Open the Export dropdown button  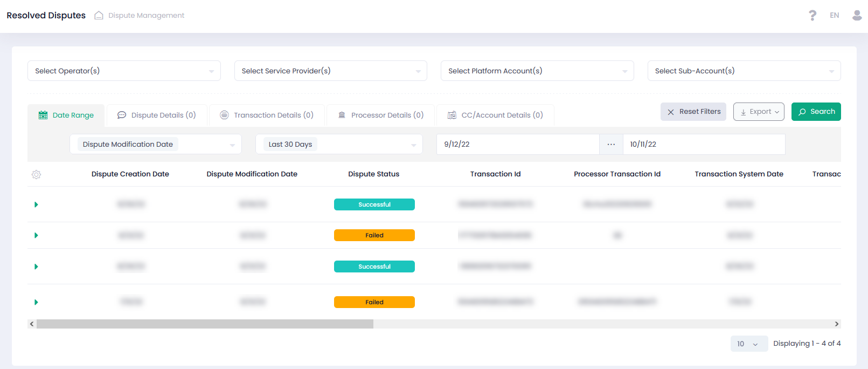(759, 112)
